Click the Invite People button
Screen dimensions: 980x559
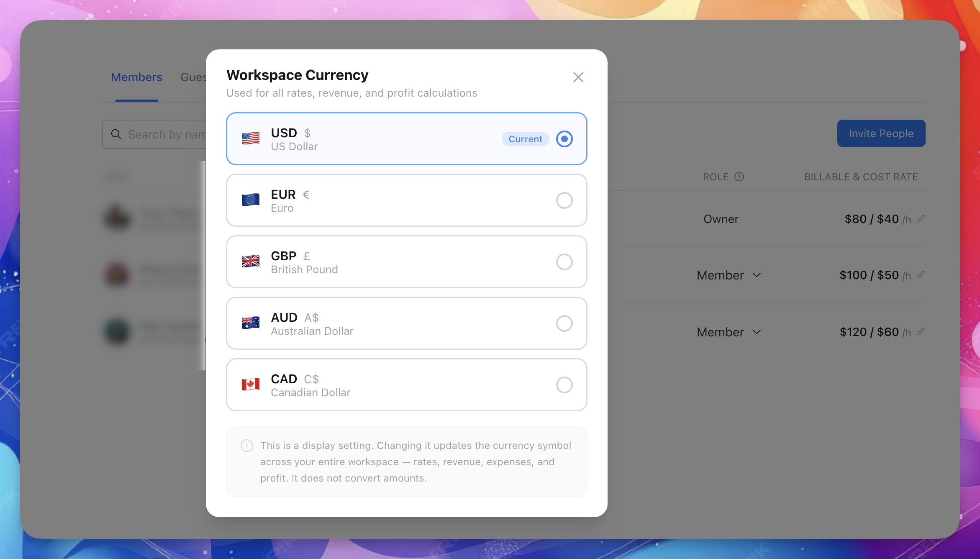pyautogui.click(x=881, y=133)
